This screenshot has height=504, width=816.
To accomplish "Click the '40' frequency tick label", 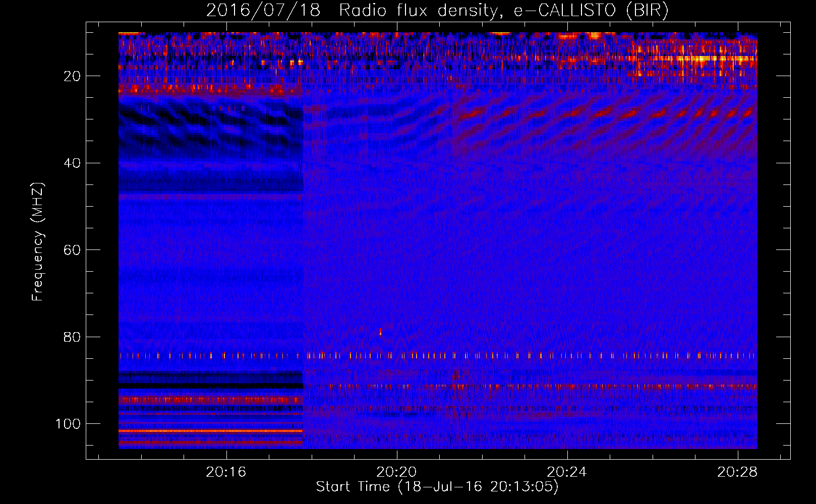I will (72, 163).
